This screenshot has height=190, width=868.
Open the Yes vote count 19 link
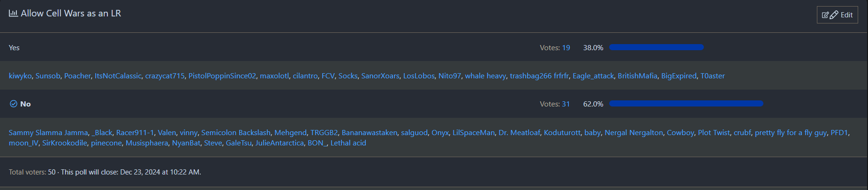[566, 48]
